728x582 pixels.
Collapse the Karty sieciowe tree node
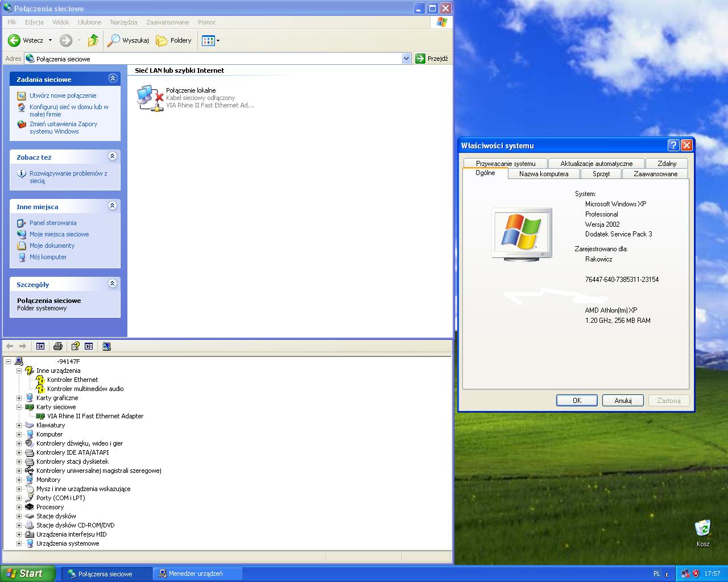tap(19, 407)
